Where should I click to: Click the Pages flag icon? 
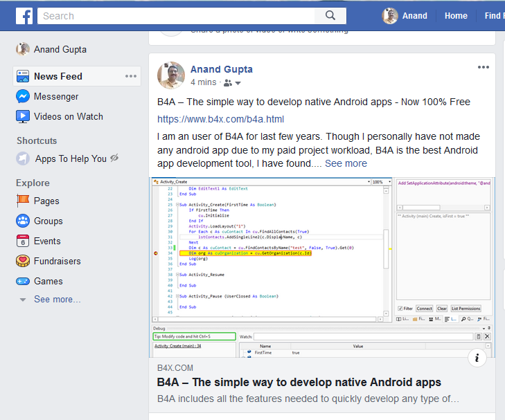[x=23, y=201]
